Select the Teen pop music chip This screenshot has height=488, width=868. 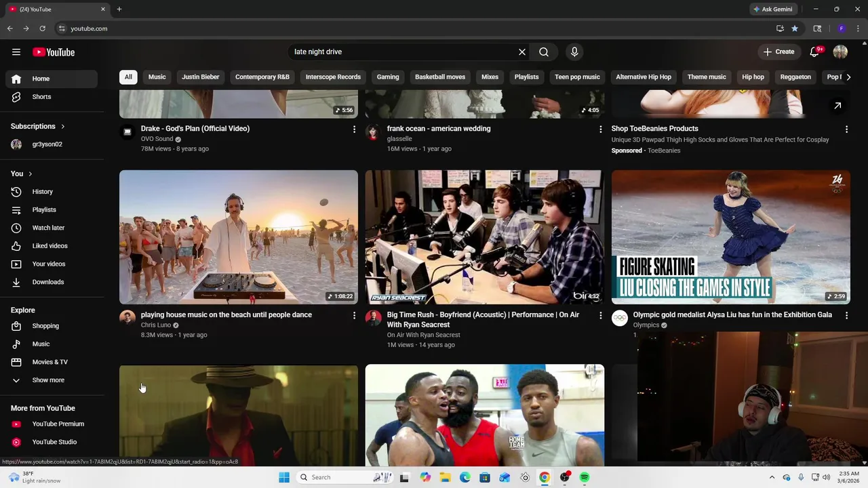pos(577,77)
